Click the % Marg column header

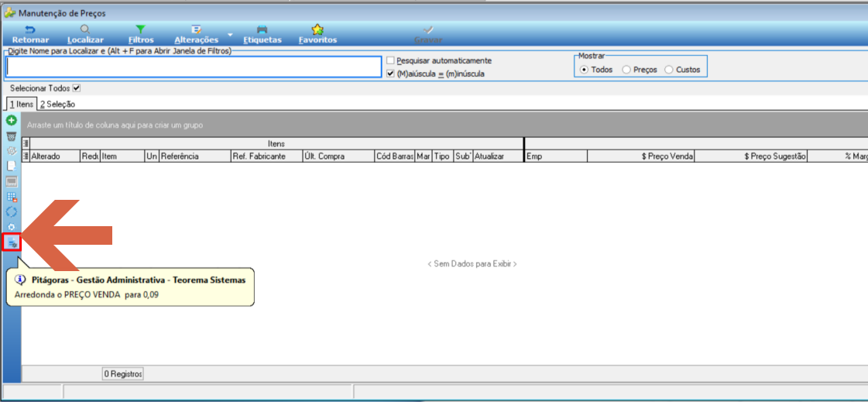tap(838, 156)
